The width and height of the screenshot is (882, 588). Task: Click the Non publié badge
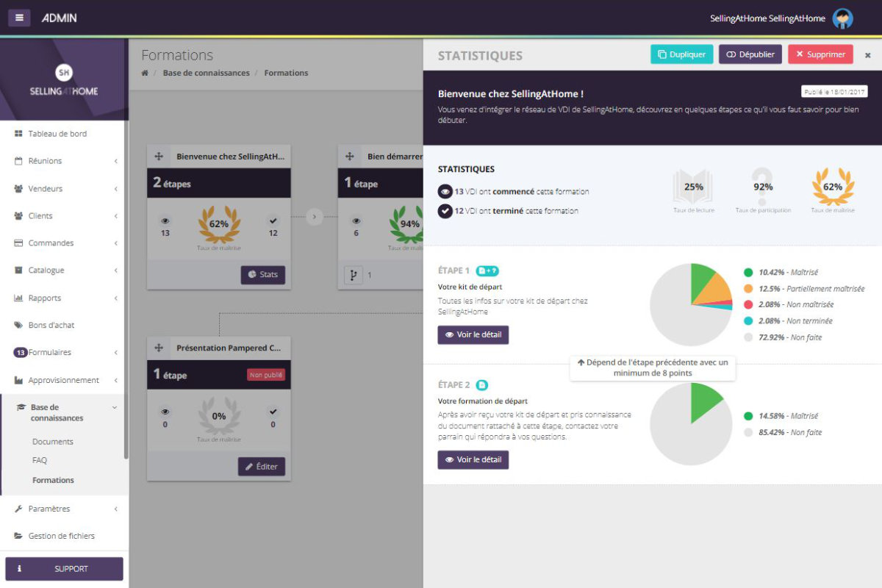[x=266, y=375]
